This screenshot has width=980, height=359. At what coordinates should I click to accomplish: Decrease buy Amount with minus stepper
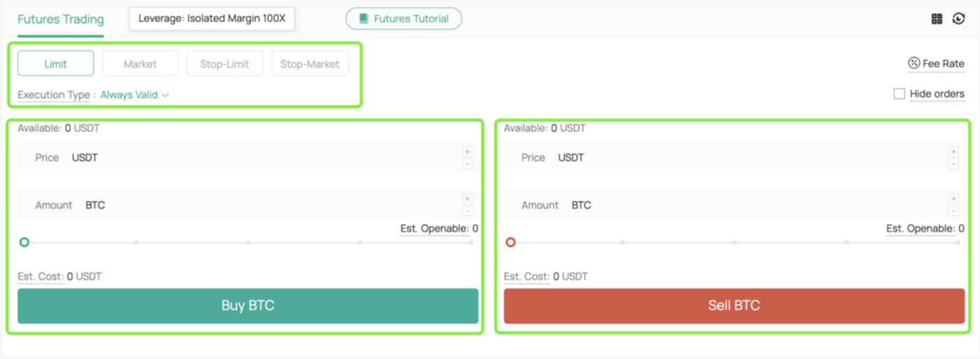pos(467,211)
